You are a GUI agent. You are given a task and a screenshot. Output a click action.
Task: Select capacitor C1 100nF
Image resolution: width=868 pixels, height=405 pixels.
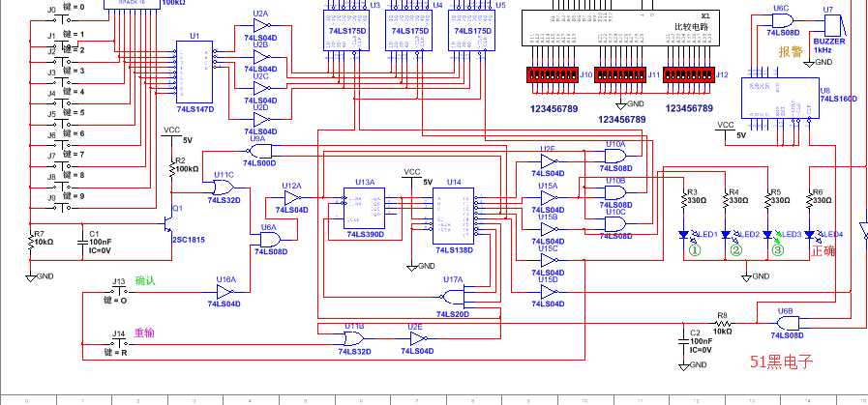[x=83, y=242]
